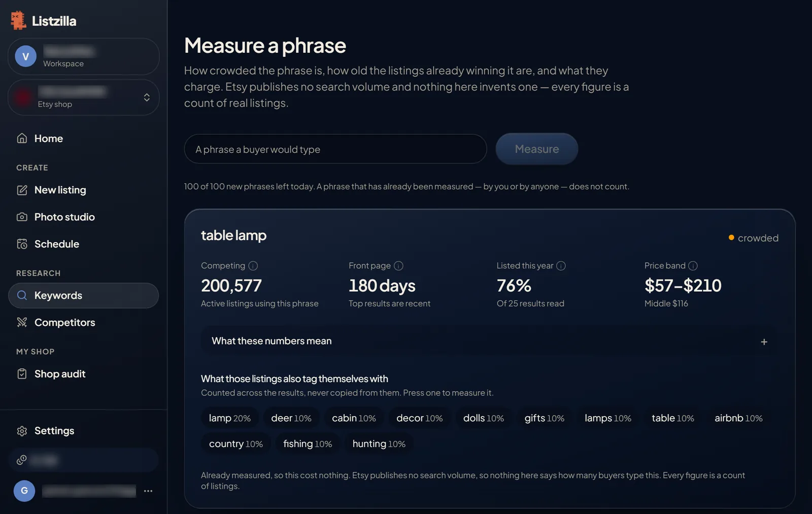This screenshot has height=514, width=812.
Task: Click the crowded status indicator
Action: pyautogui.click(x=753, y=238)
